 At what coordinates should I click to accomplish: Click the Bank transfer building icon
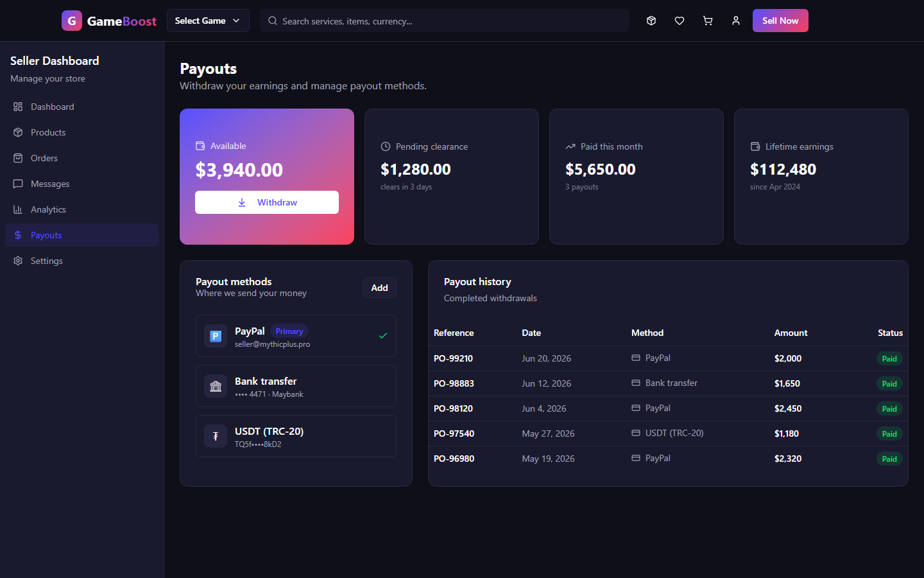[x=216, y=386]
